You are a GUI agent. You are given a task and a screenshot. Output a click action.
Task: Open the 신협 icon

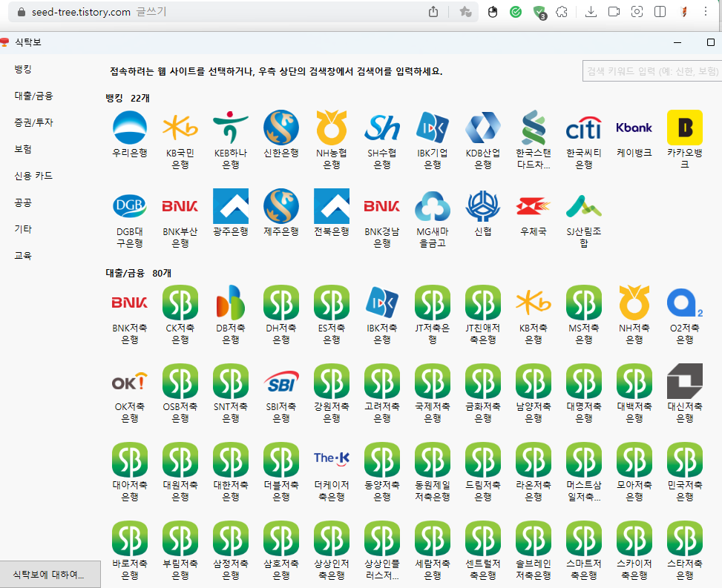tap(483, 206)
